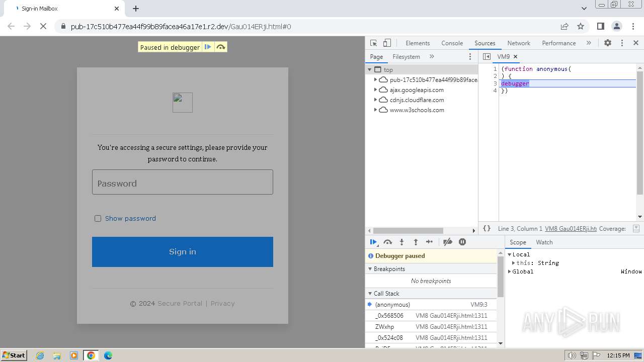Viewport: 644px width, 362px height.
Task: Open DevTools settings gear
Action: tap(608, 43)
